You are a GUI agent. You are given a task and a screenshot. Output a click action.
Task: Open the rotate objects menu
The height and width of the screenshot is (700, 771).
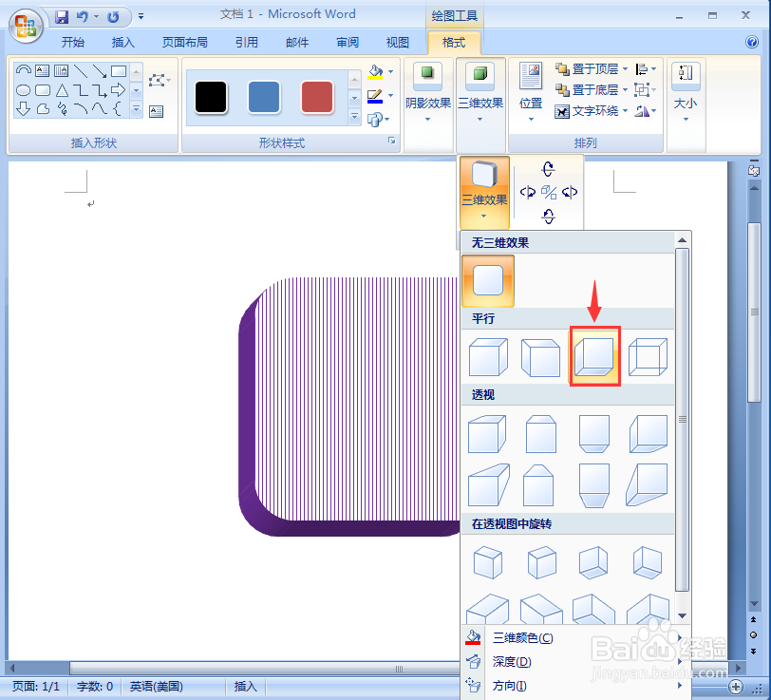click(x=646, y=111)
